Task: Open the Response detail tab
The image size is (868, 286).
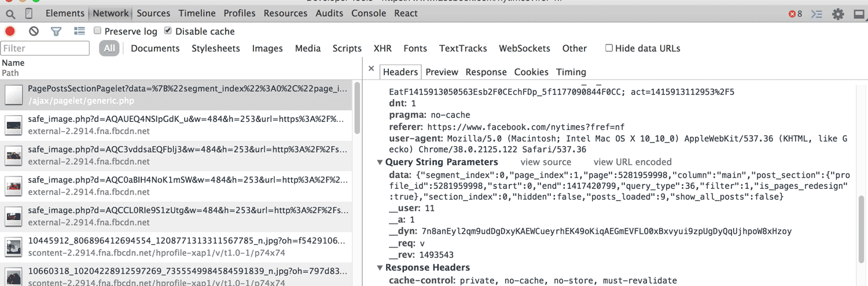Action: pos(486,72)
